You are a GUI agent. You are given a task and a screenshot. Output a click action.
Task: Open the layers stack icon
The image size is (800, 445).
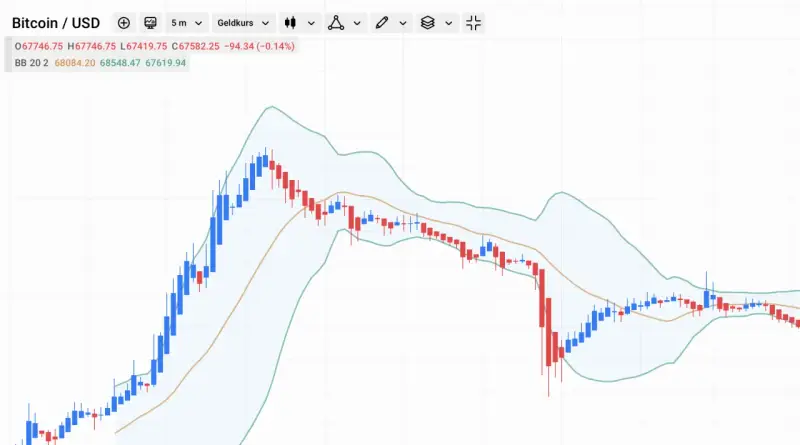coord(428,23)
